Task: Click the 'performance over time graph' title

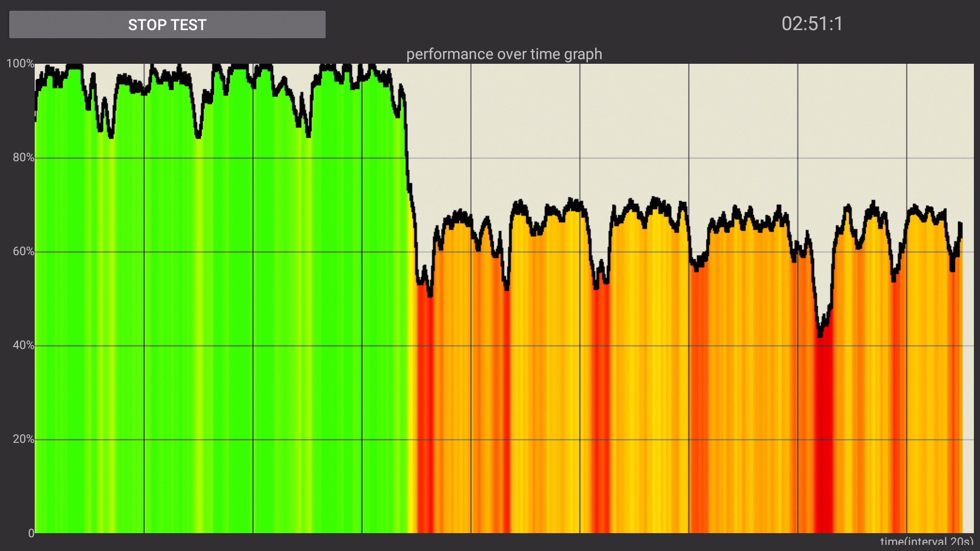Action: point(504,54)
